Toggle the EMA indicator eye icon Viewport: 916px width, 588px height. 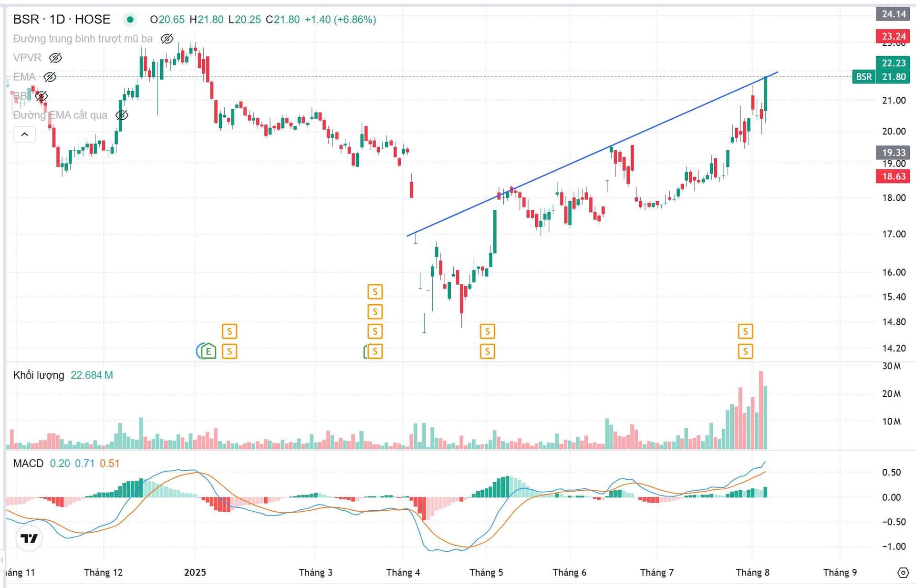(50, 77)
